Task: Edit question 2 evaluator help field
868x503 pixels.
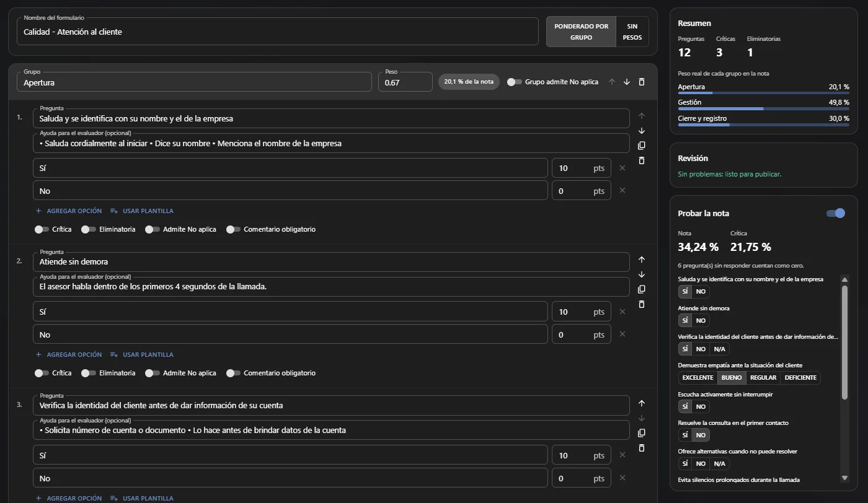Action: coord(331,287)
